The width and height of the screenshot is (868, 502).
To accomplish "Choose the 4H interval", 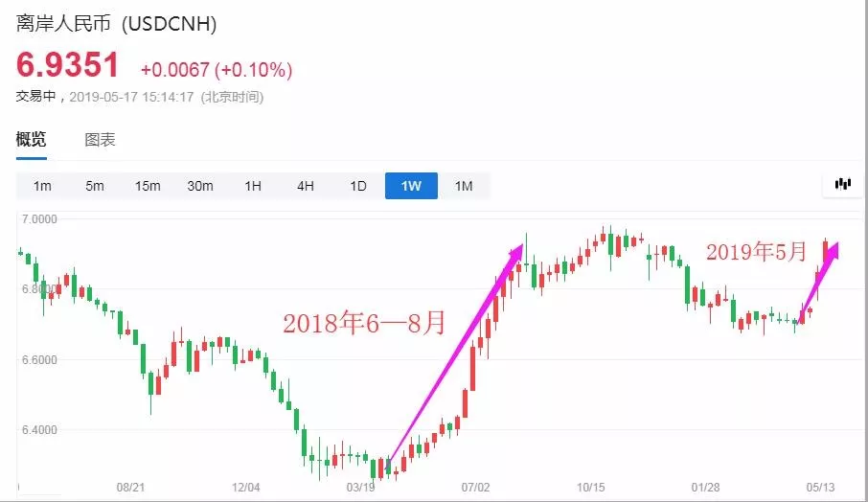I will tap(306, 186).
